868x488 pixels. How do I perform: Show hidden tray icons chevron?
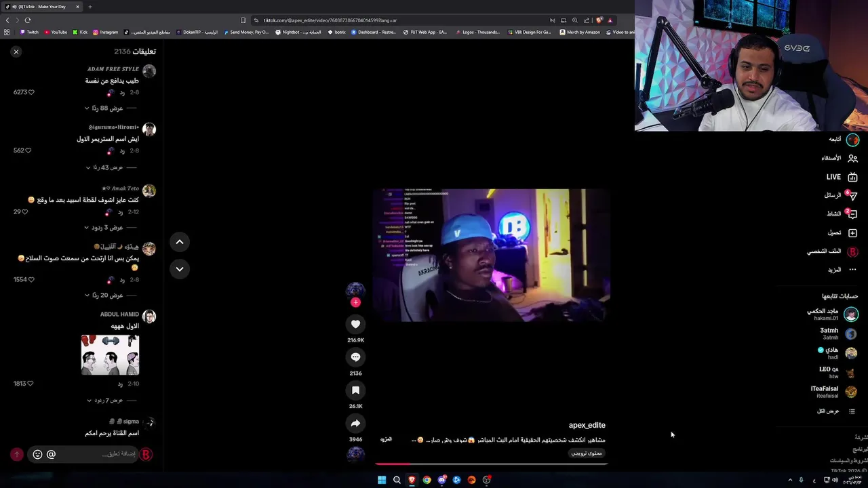pyautogui.click(x=790, y=480)
